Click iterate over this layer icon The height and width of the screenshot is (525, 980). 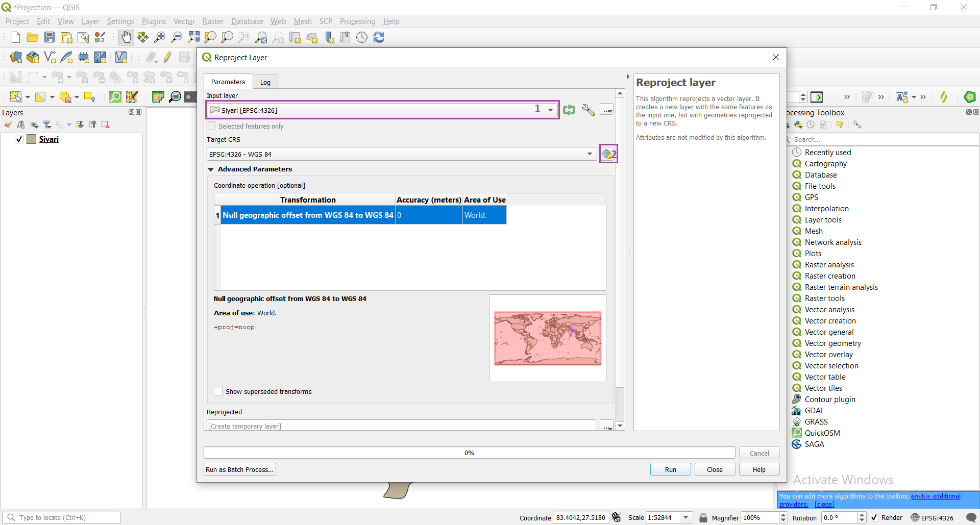point(569,110)
